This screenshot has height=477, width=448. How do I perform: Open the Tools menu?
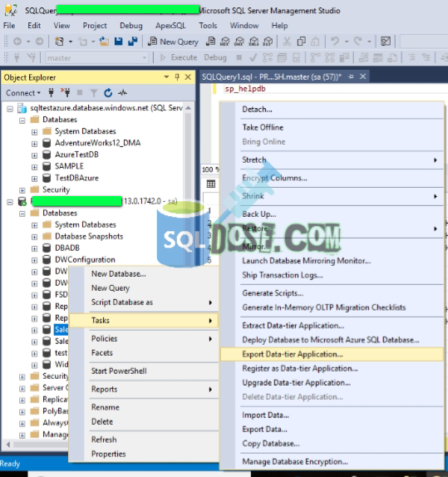[208, 26]
